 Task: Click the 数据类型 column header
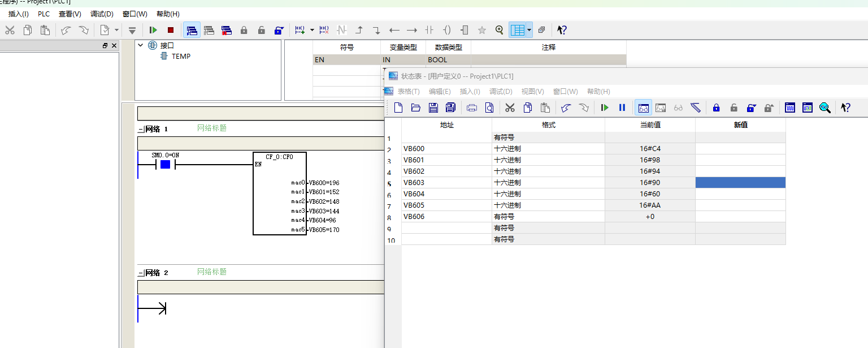point(448,48)
